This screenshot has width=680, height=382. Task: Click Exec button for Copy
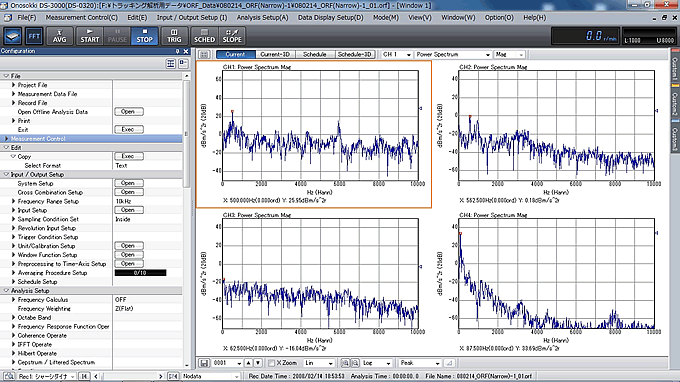pyautogui.click(x=129, y=157)
